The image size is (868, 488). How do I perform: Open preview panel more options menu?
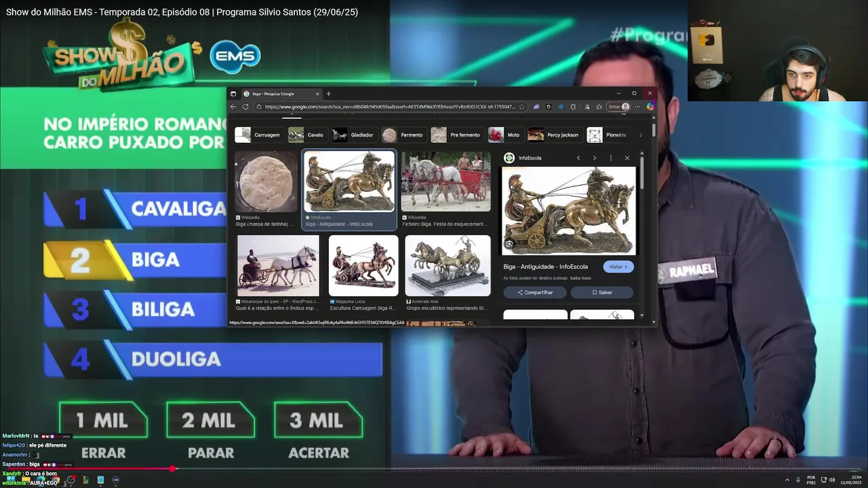point(611,158)
